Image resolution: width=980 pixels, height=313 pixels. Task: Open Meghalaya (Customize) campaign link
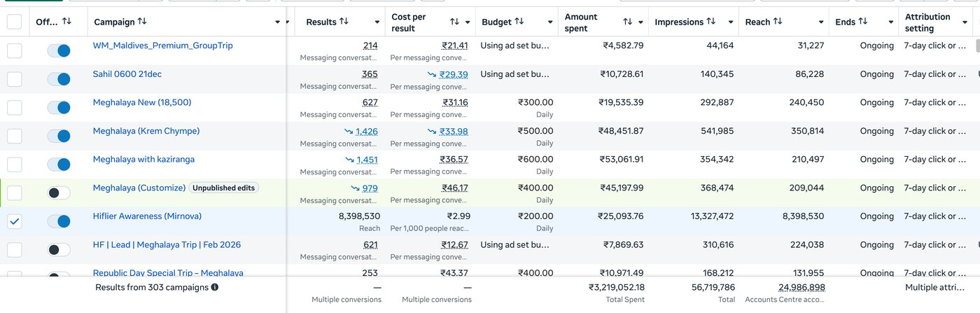[139, 188]
